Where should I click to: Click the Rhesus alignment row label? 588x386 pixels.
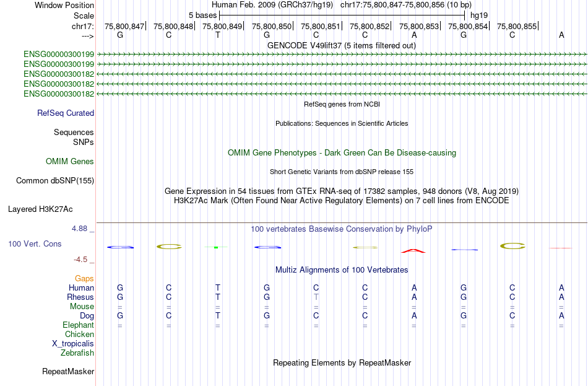point(80,297)
